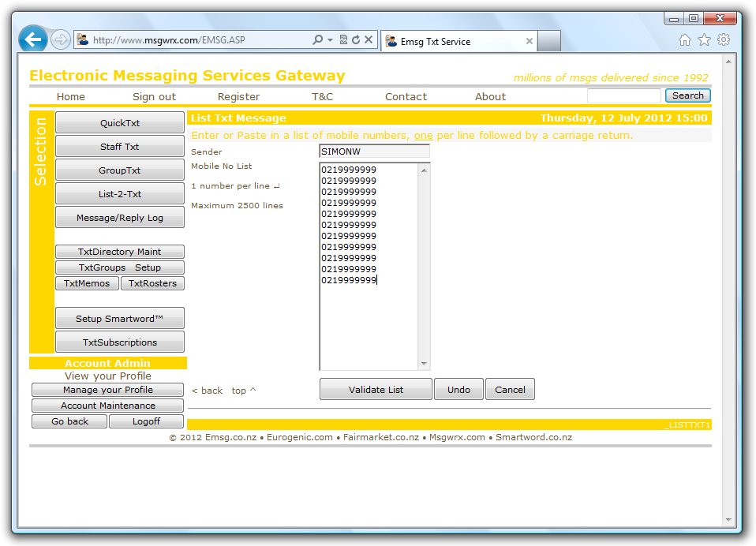
Task: Click the mobile number list scrollbar down arrow
Action: click(425, 365)
